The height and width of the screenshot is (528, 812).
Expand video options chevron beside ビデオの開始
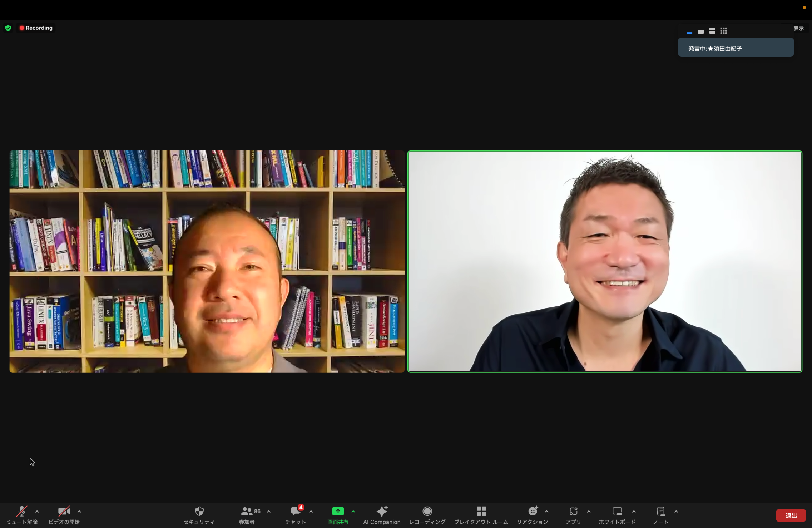tap(79, 512)
